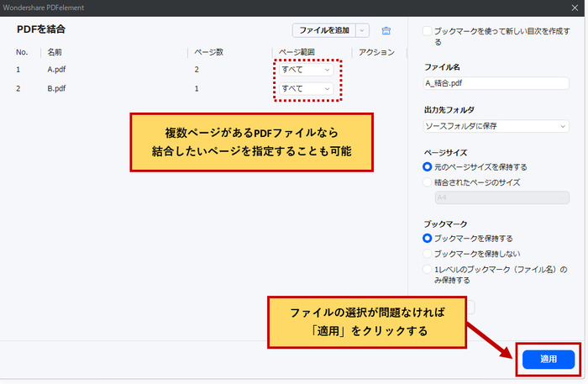
Task: Expand the 出力先フォルダ dropdown
Action: click(x=496, y=126)
